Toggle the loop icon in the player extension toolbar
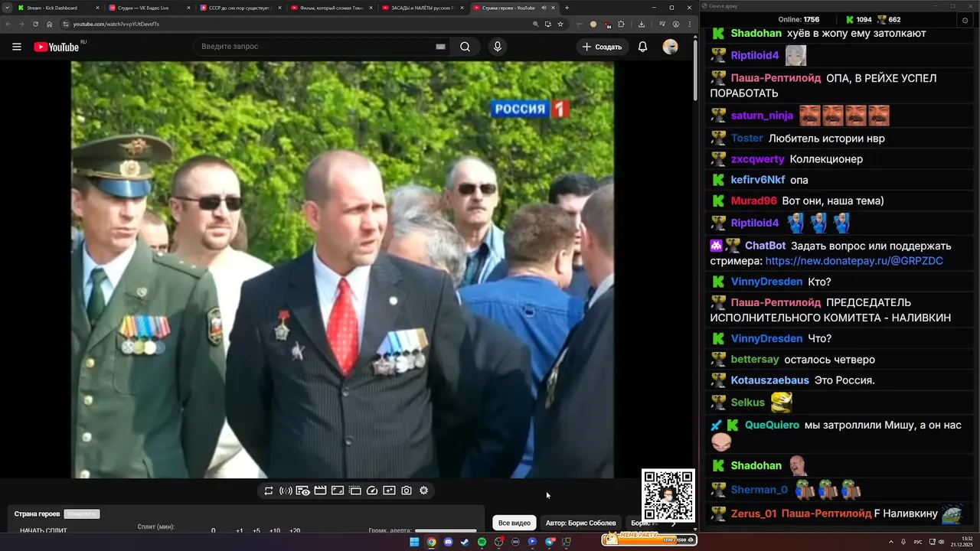This screenshot has width=980, height=551. (x=269, y=491)
